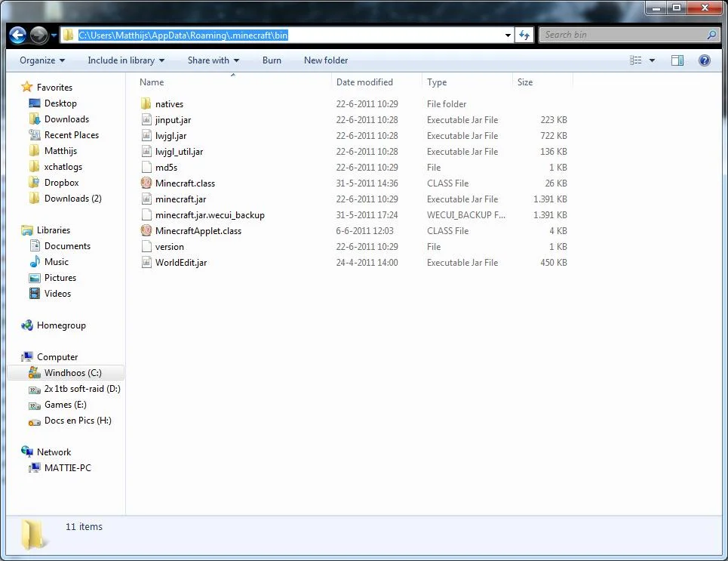Select the Windhoos (C:) drive
The height and width of the screenshot is (561, 728).
66,373
